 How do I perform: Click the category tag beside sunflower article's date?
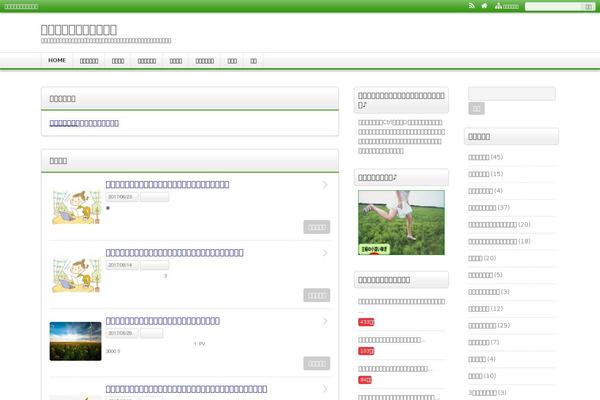coord(152,333)
